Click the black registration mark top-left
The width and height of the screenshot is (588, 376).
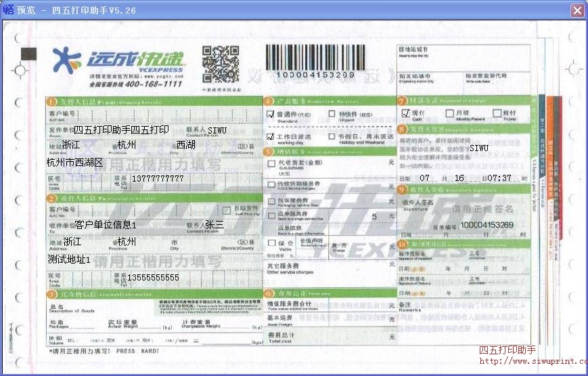pos(28,53)
